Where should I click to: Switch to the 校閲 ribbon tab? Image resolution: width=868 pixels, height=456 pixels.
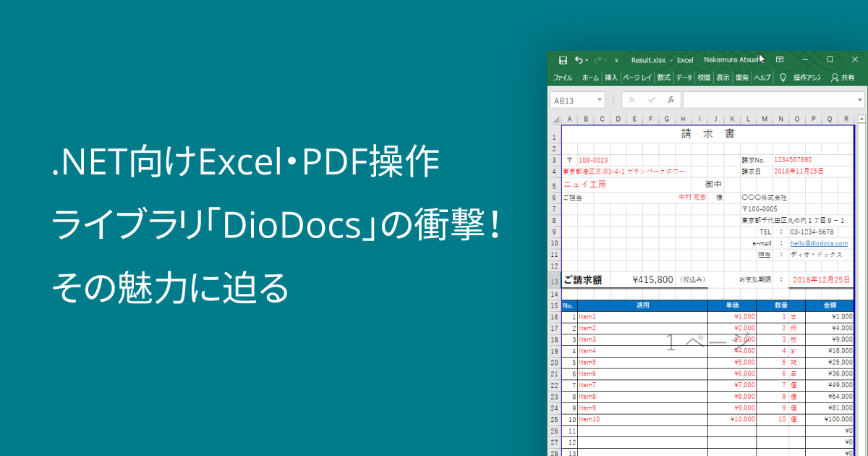pyautogui.click(x=704, y=77)
